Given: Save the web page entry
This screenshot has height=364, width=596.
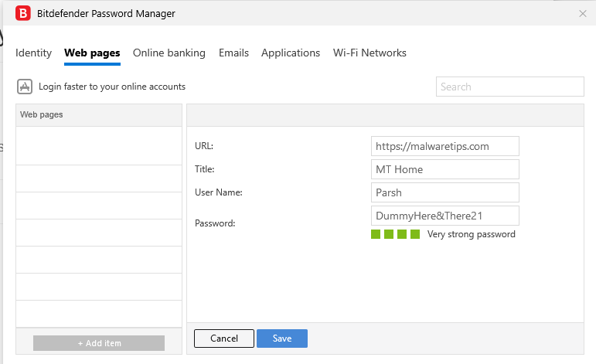Looking at the screenshot, I should [281, 338].
